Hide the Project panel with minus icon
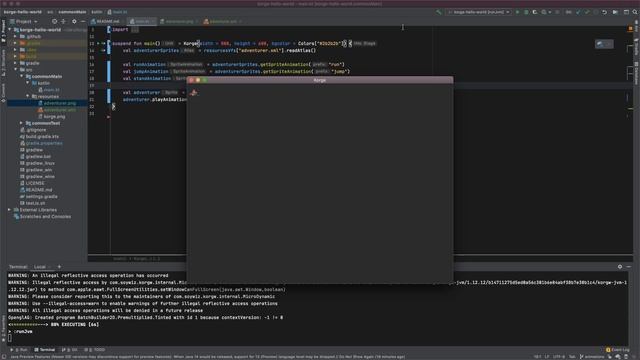 [83, 21]
